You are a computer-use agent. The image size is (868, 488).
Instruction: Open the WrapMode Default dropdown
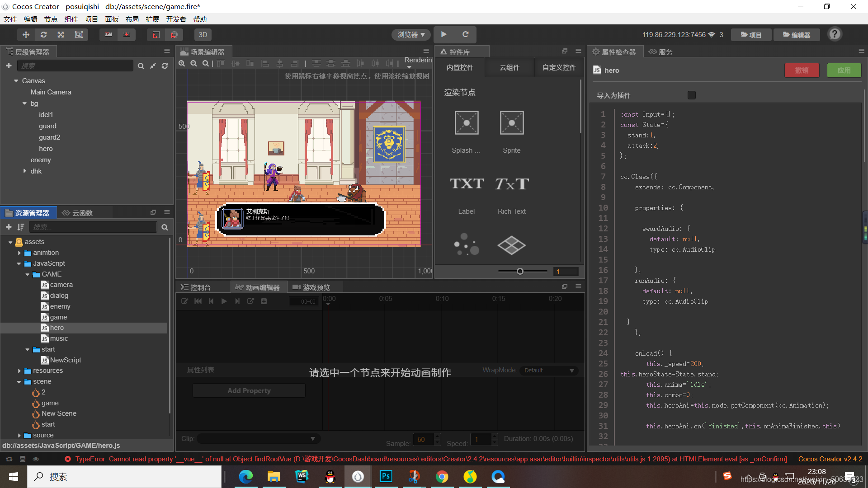549,371
